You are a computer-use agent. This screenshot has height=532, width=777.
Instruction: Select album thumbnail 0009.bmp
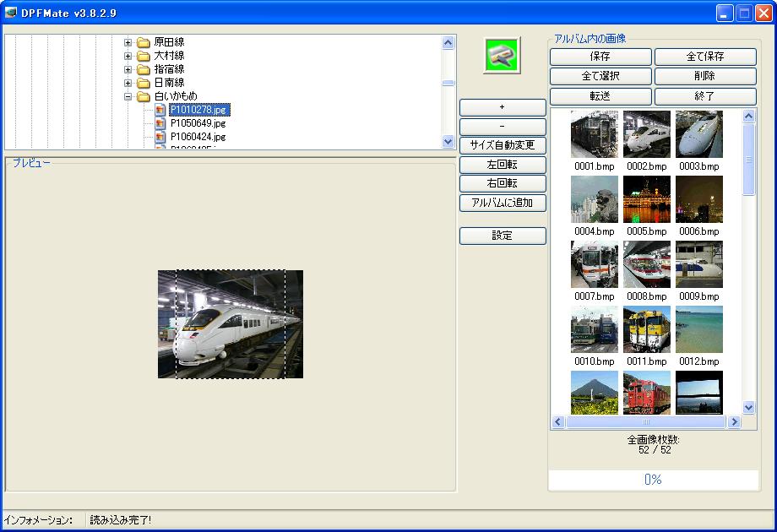pyautogui.click(x=699, y=264)
